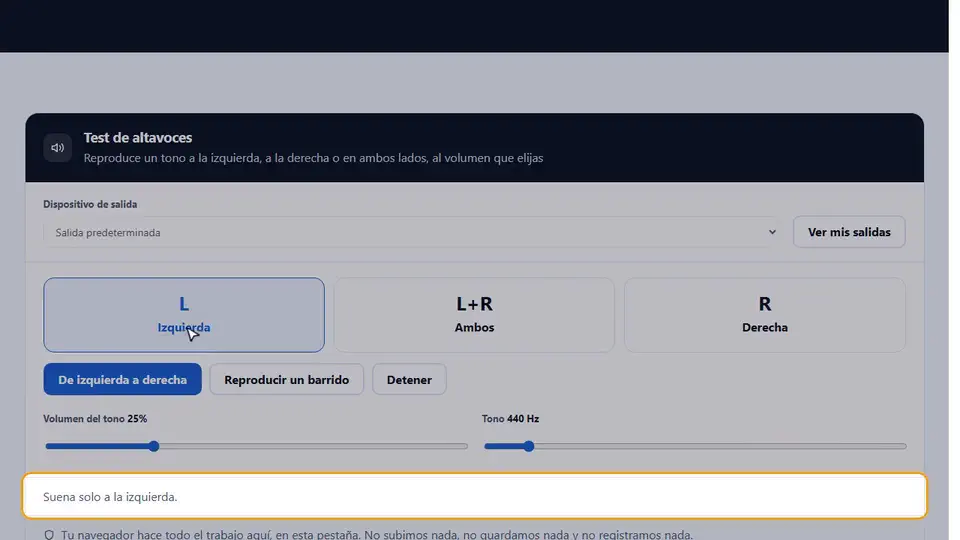Click the dropdown chevron in the output device selector
960x540 pixels.
point(772,232)
